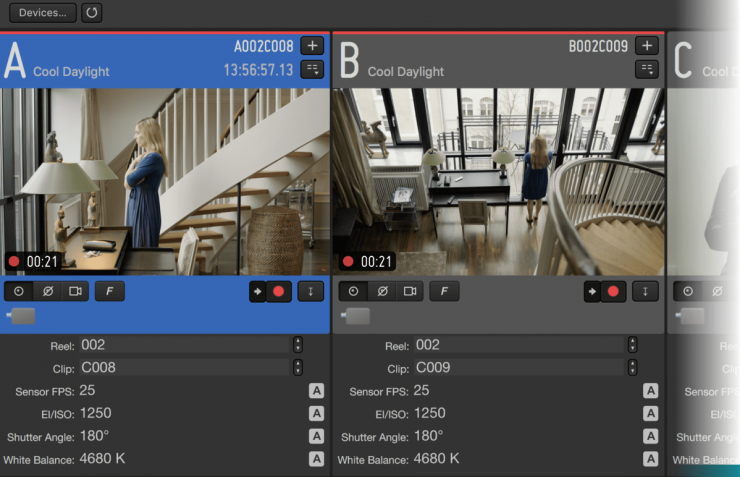Select the slashed-circle icon in camera B's view selector
This screenshot has height=477, width=740.
pyautogui.click(x=381, y=291)
